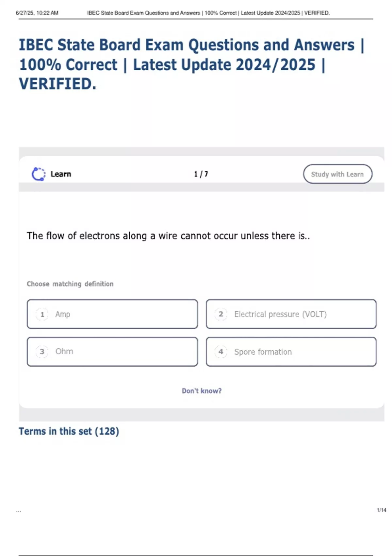392x556 pixels.
Task: Click the electrons flow question text
Action: 168,236
